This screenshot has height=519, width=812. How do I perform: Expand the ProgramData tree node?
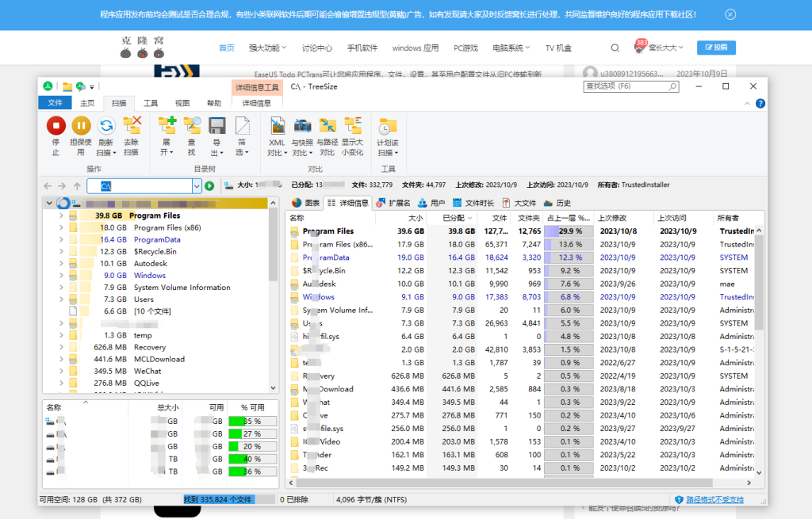click(x=61, y=239)
